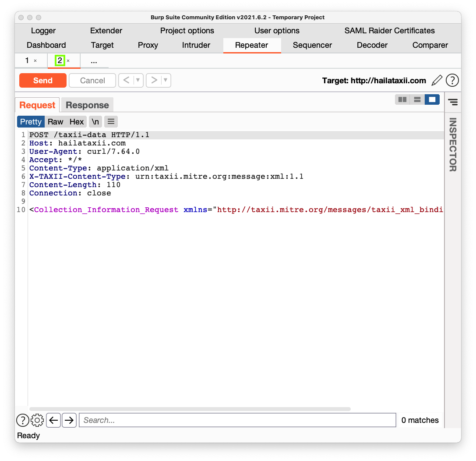The width and height of the screenshot is (476, 461).
Task: Click the User-Agent curl/7.64.0 line
Action: coord(85,152)
